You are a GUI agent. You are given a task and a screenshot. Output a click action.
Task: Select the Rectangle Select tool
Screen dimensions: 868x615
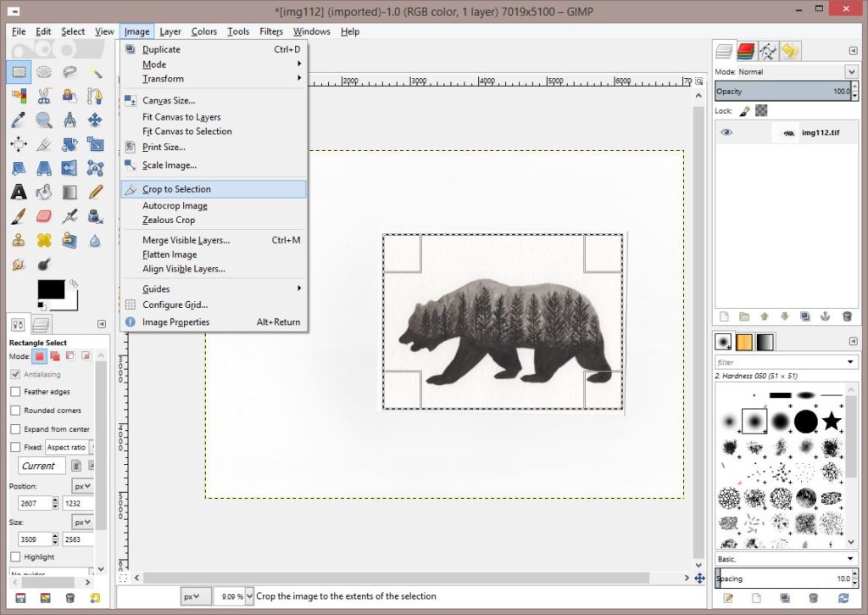[x=19, y=72]
